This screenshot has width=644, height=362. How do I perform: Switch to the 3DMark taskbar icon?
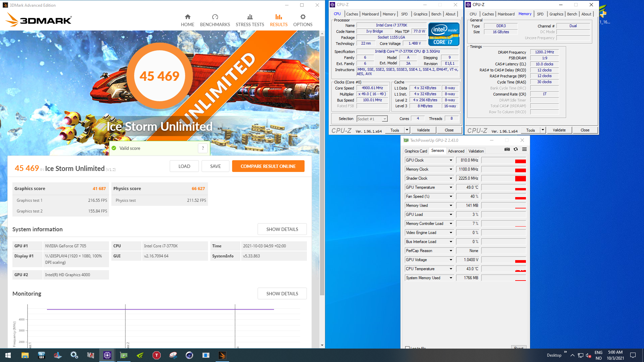[x=222, y=355]
